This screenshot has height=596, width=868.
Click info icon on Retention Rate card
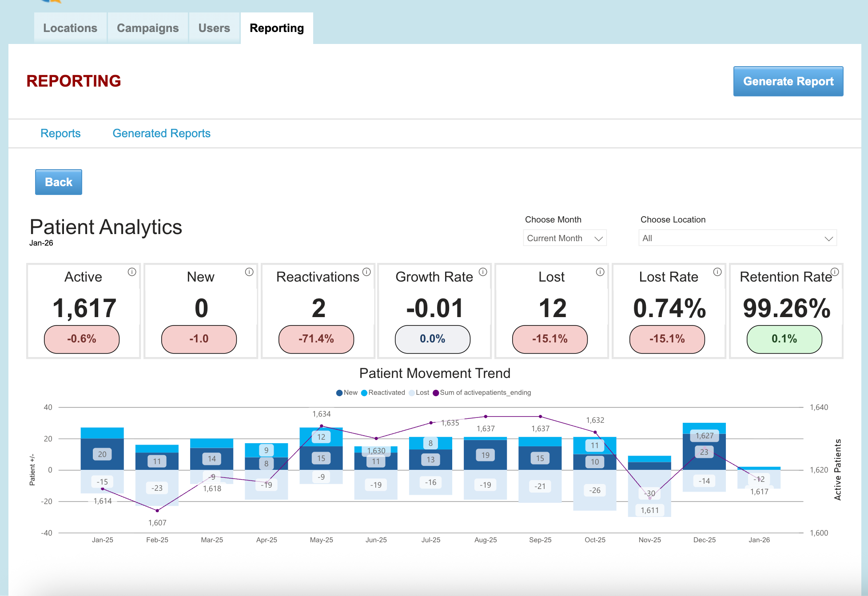pos(835,272)
